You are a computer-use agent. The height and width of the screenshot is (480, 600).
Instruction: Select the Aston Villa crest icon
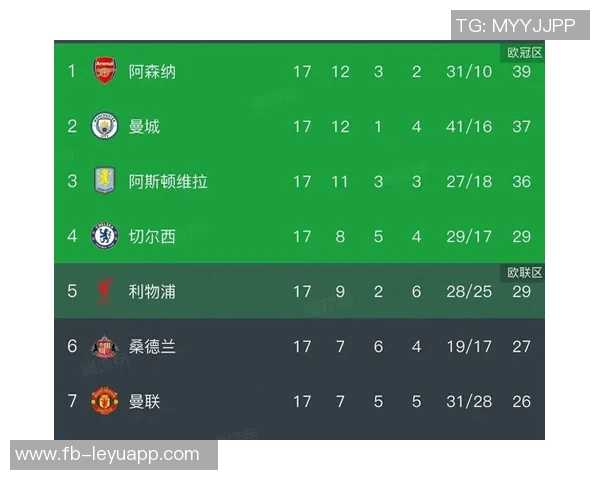click(x=105, y=181)
